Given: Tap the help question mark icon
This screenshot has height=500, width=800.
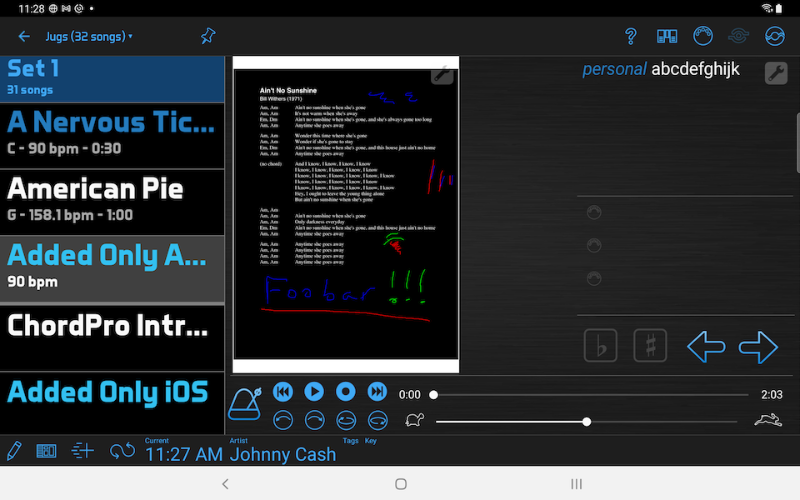Looking at the screenshot, I should tap(631, 37).
